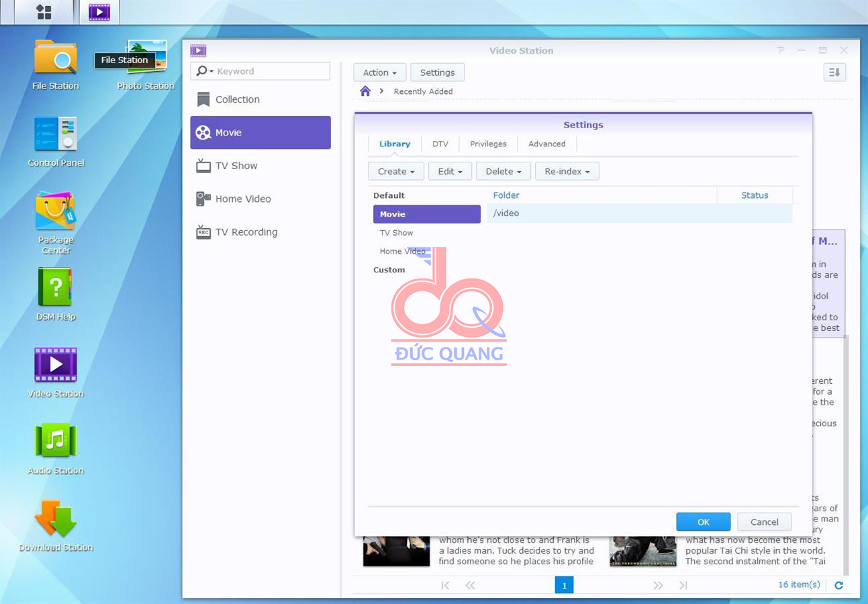The image size is (868, 604).
Task: Click the refresh icon beside item count
Action: (838, 585)
